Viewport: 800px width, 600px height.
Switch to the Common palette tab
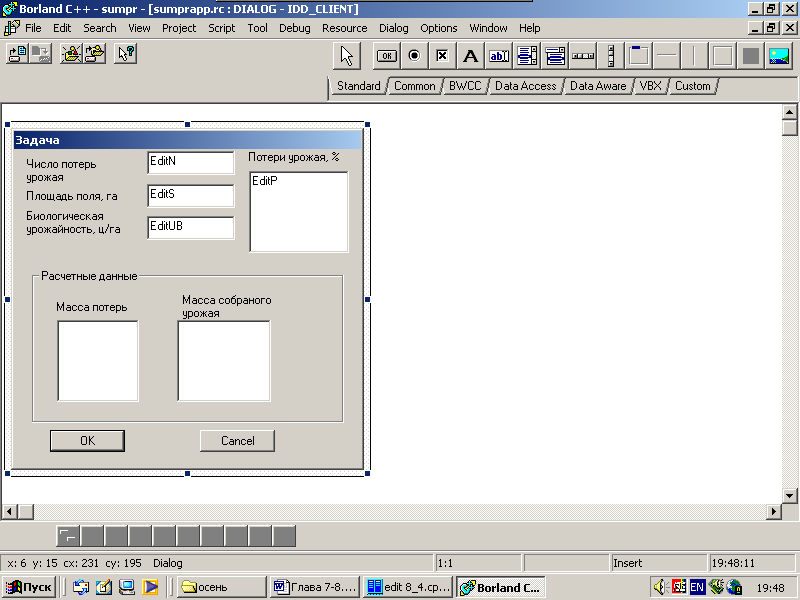pyautogui.click(x=415, y=86)
